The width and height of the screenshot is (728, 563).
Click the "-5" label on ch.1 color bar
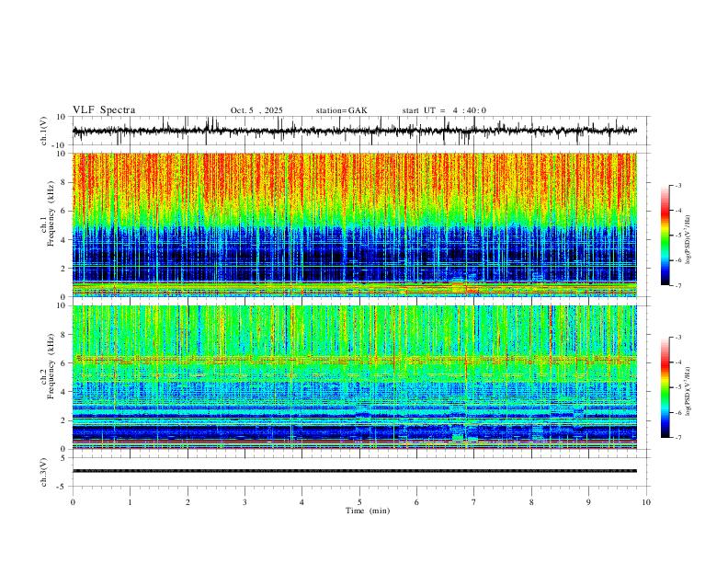click(x=677, y=236)
